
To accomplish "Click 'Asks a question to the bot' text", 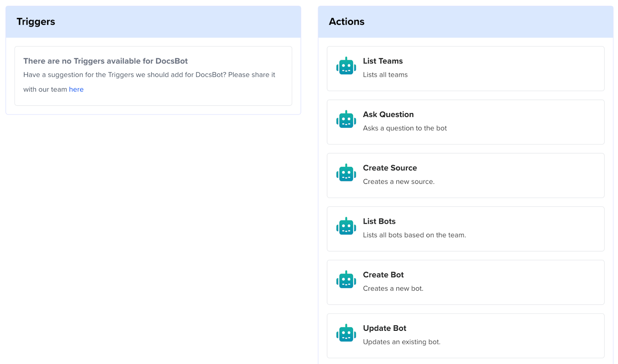I will click(405, 128).
